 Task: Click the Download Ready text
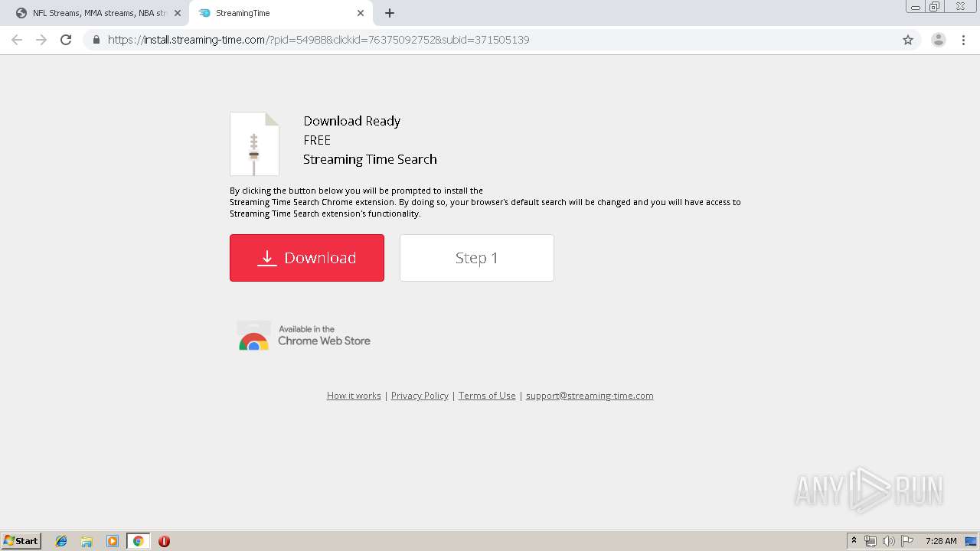coord(352,121)
